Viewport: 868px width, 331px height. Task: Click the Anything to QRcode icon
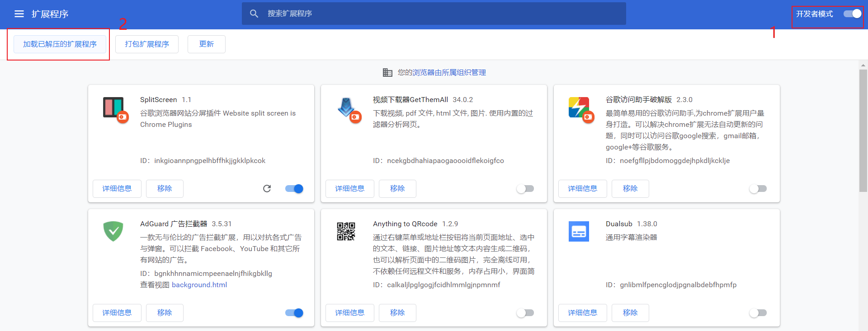click(x=346, y=231)
